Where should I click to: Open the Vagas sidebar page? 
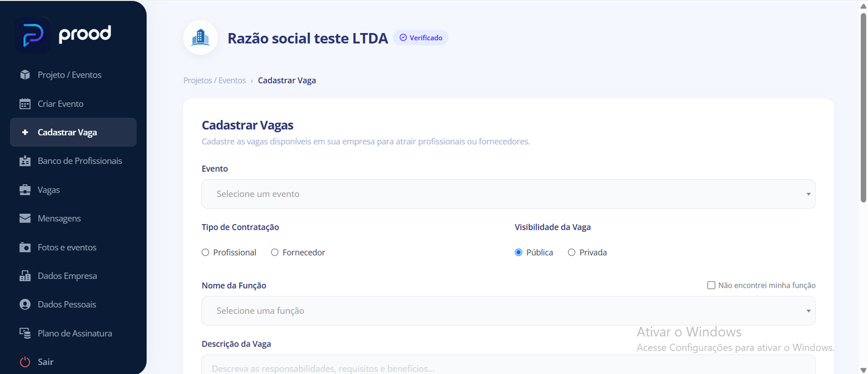tap(73, 189)
